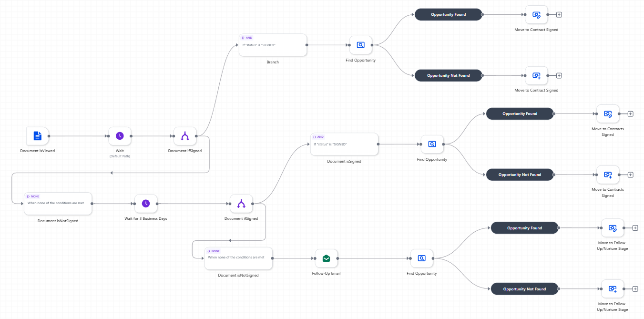Open Move to Contract Signed icon after top Opportunity Not Found
The image size is (644, 319).
click(536, 75)
